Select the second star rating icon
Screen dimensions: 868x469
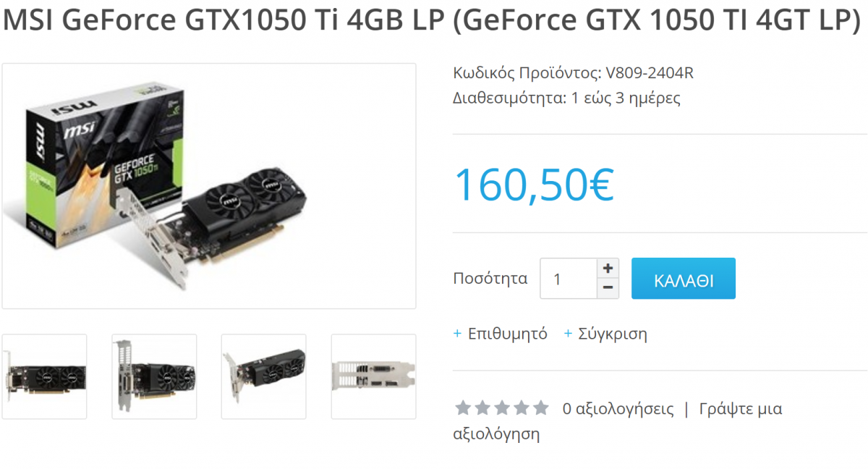tap(482, 408)
